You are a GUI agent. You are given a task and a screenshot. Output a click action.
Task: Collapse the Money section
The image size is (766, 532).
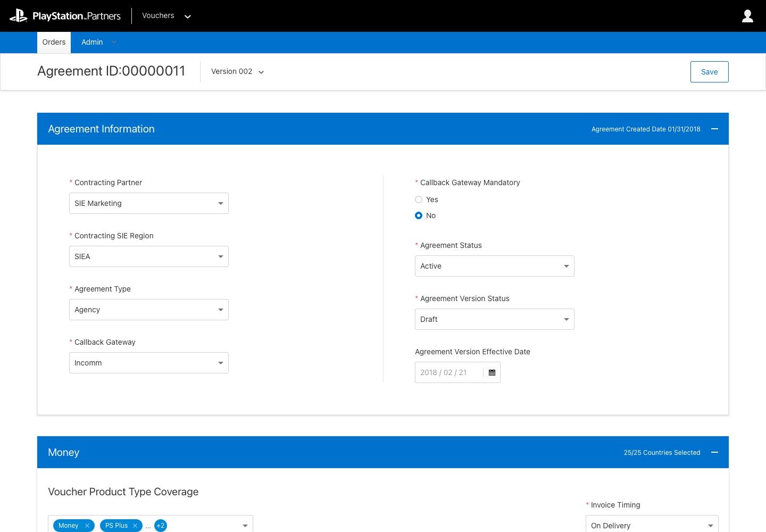click(714, 452)
